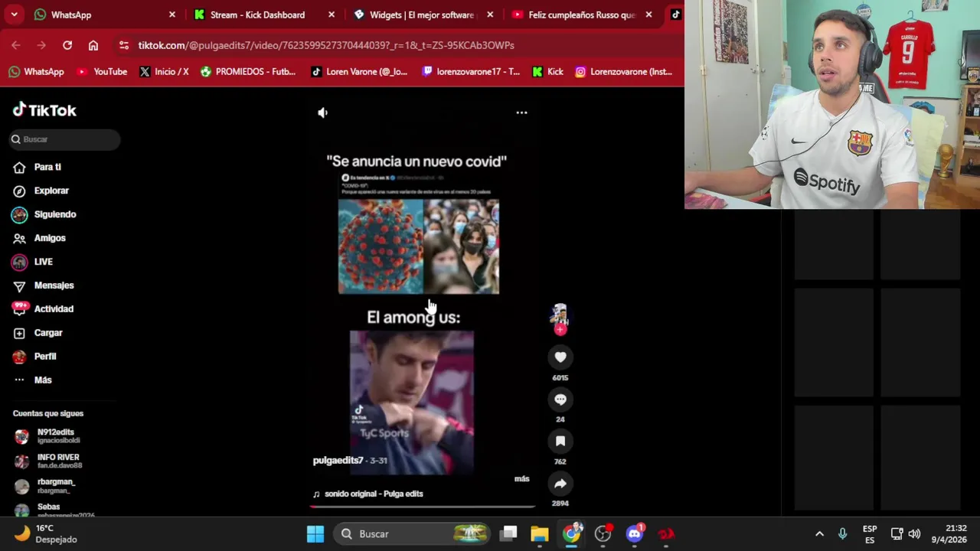Image resolution: width=980 pixels, height=551 pixels.
Task: Open comments with the speech bubble icon
Action: [560, 399]
